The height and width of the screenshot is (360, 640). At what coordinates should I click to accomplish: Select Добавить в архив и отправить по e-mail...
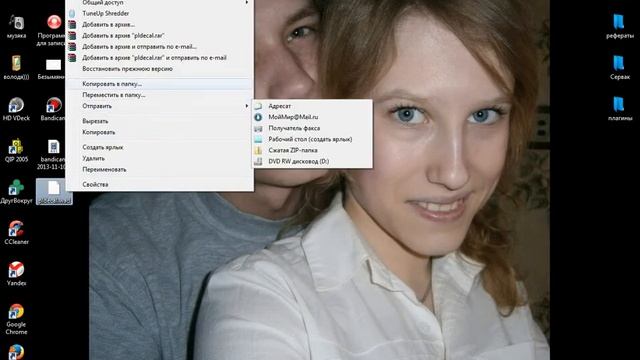[159, 47]
